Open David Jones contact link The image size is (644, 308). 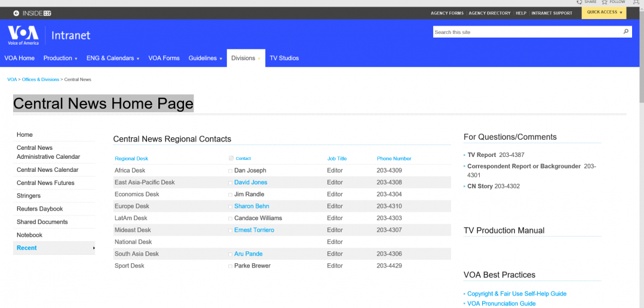click(x=250, y=183)
